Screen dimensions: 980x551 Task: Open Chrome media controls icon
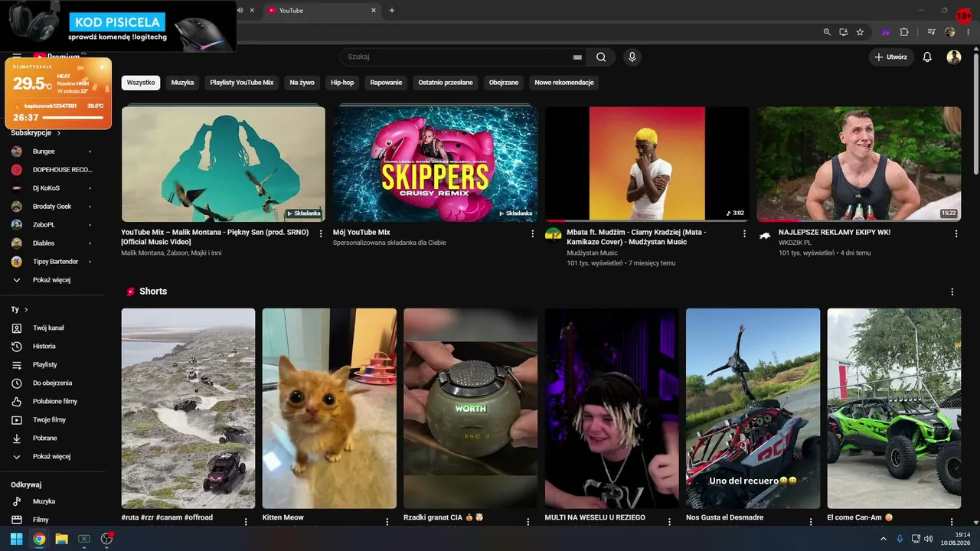coord(932,32)
